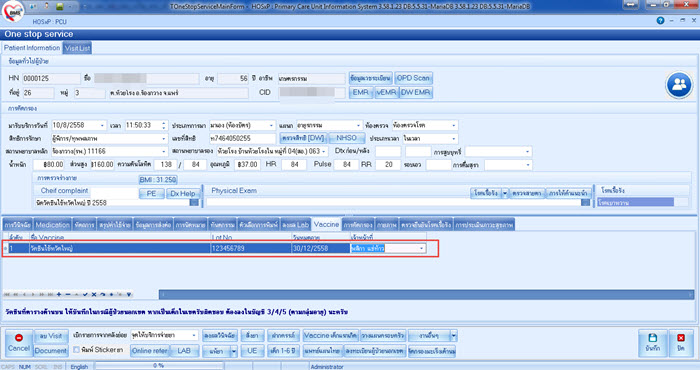Click the Vaccine children/students button
The height and width of the screenshot is (370, 700).
point(330,336)
